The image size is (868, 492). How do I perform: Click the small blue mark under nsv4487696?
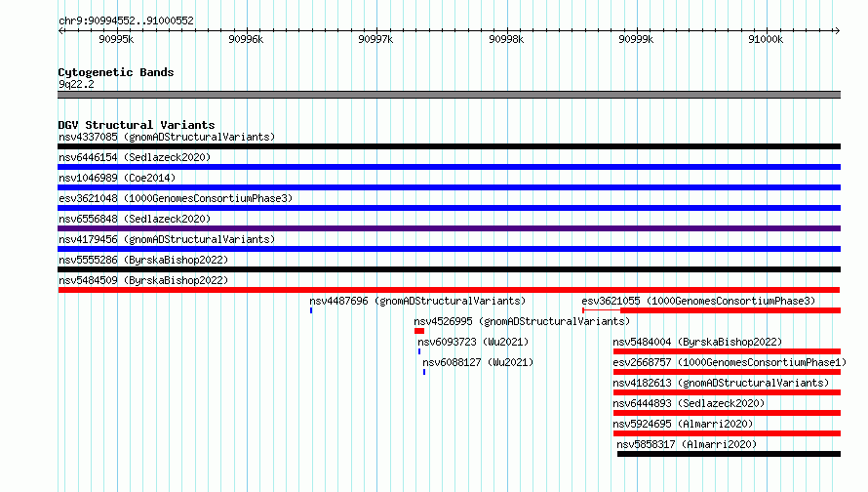[311, 310]
